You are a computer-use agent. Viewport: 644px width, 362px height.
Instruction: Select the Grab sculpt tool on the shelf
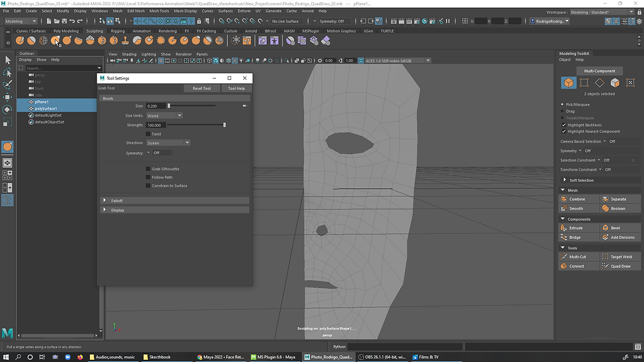[55, 40]
